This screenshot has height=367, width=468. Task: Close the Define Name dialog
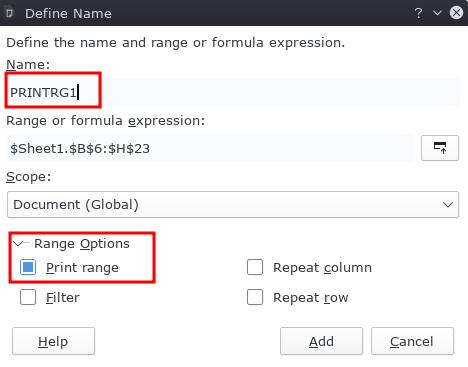tap(456, 13)
